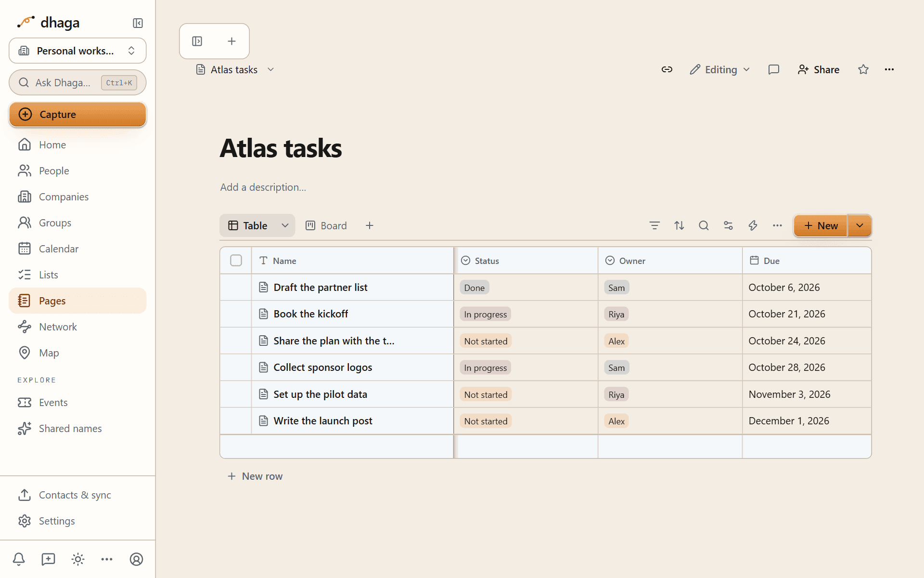
Task: Open the view properties sliders icon
Action: click(728, 225)
